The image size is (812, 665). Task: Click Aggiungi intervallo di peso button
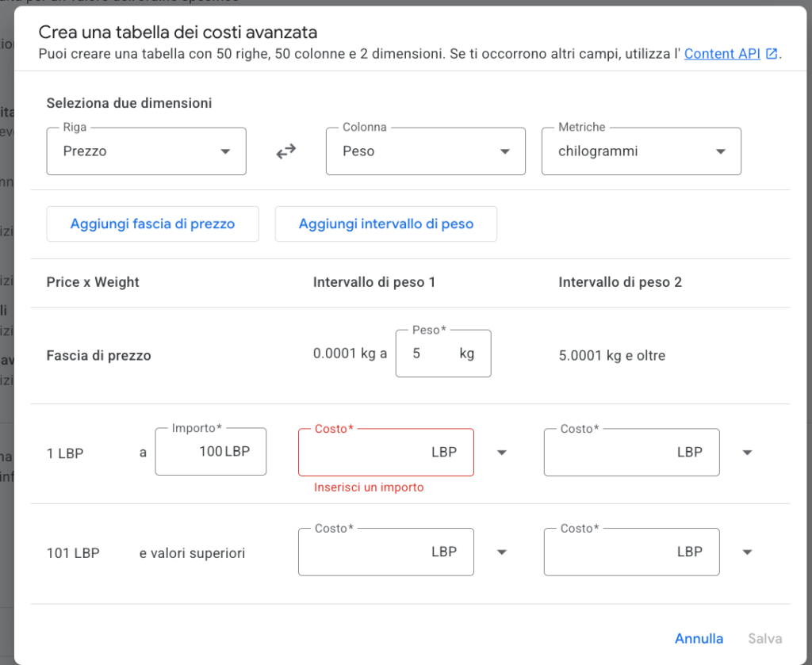click(x=386, y=224)
